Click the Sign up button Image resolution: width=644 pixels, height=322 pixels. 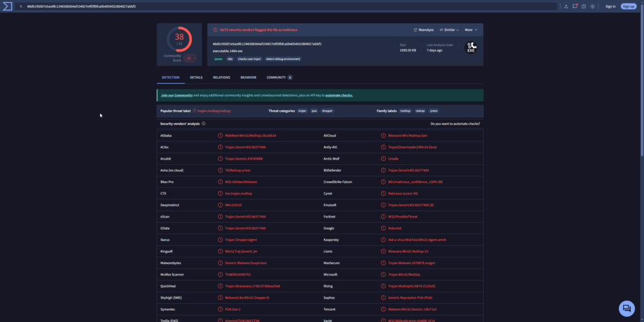[x=628, y=6]
